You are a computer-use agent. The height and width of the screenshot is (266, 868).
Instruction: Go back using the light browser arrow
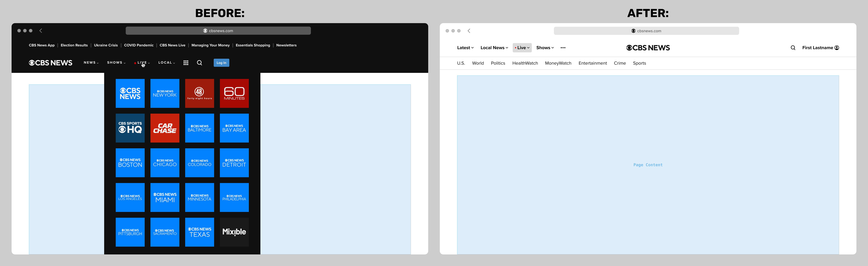(x=469, y=31)
